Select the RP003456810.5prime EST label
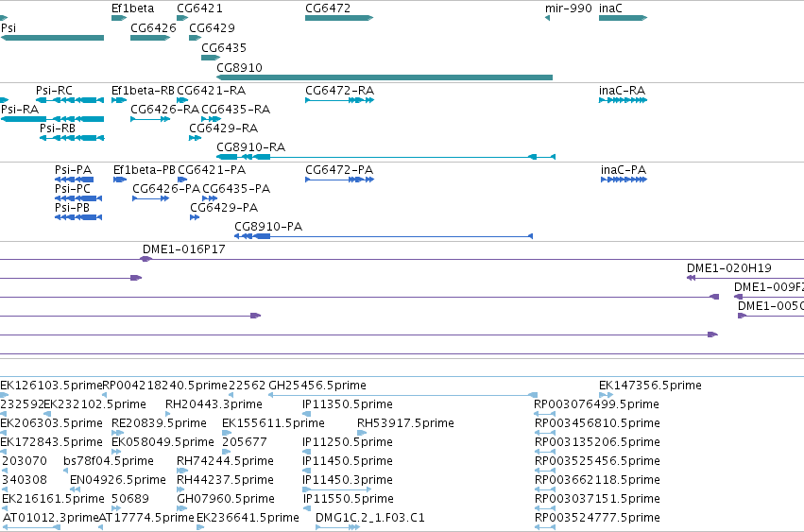Image resolution: width=804 pixels, height=532 pixels. [597, 423]
